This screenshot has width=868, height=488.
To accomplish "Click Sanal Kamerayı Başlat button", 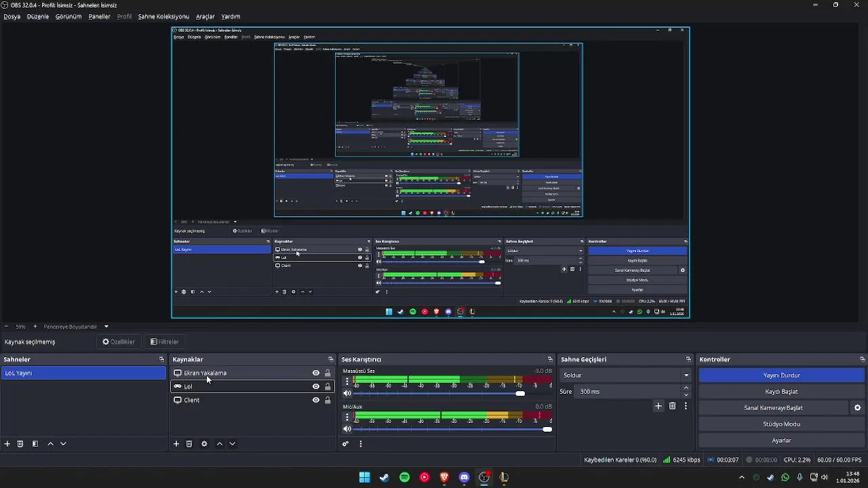I will tap(774, 408).
